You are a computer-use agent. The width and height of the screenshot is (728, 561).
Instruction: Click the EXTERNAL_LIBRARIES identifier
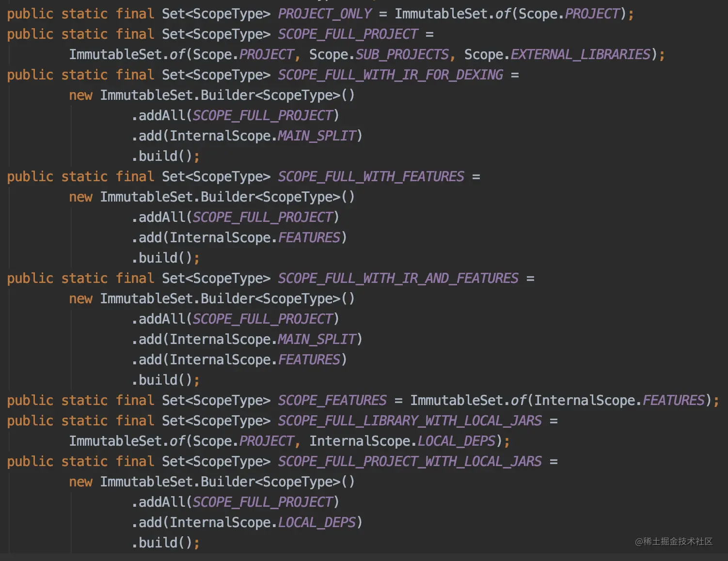[x=580, y=54]
